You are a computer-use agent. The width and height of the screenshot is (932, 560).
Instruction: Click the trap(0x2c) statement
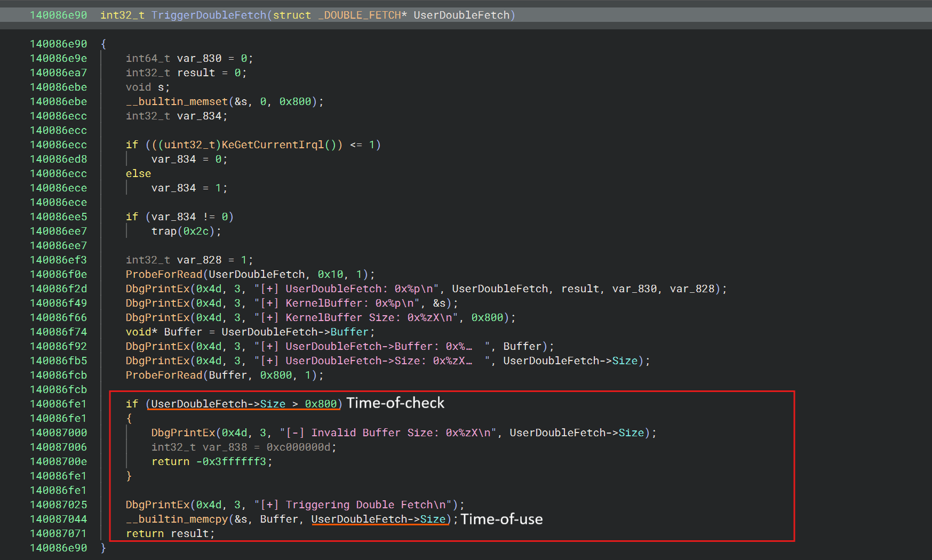[x=186, y=231]
